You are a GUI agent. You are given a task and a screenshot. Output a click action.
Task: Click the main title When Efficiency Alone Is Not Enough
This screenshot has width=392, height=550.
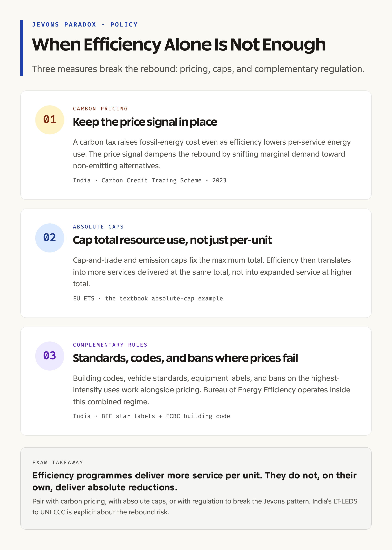(x=179, y=45)
